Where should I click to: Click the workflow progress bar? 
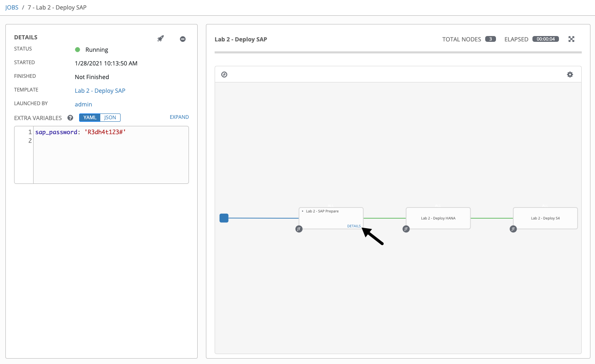pos(398,53)
